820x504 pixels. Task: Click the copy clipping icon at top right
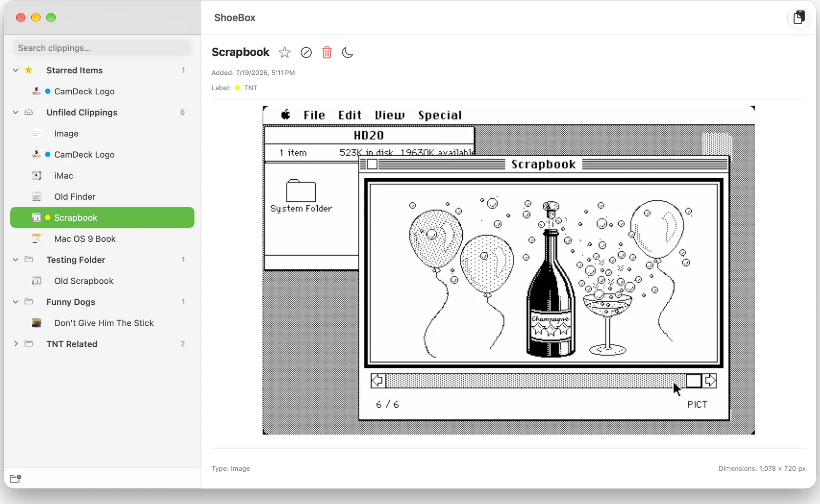click(798, 17)
